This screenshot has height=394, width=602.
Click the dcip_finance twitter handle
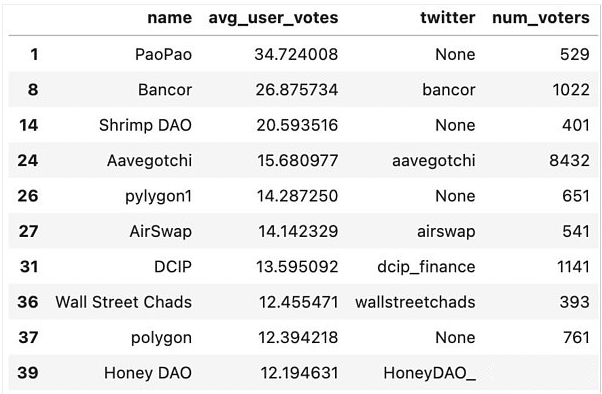(x=426, y=267)
